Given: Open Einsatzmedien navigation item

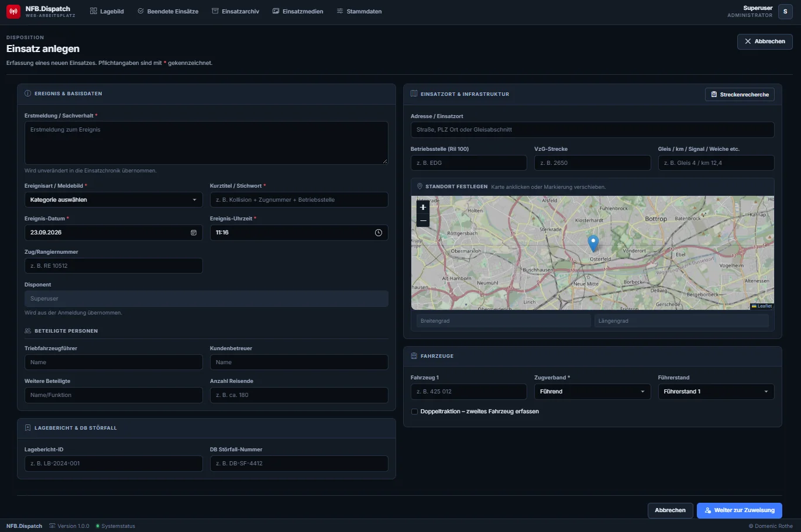Looking at the screenshot, I should pos(298,12).
